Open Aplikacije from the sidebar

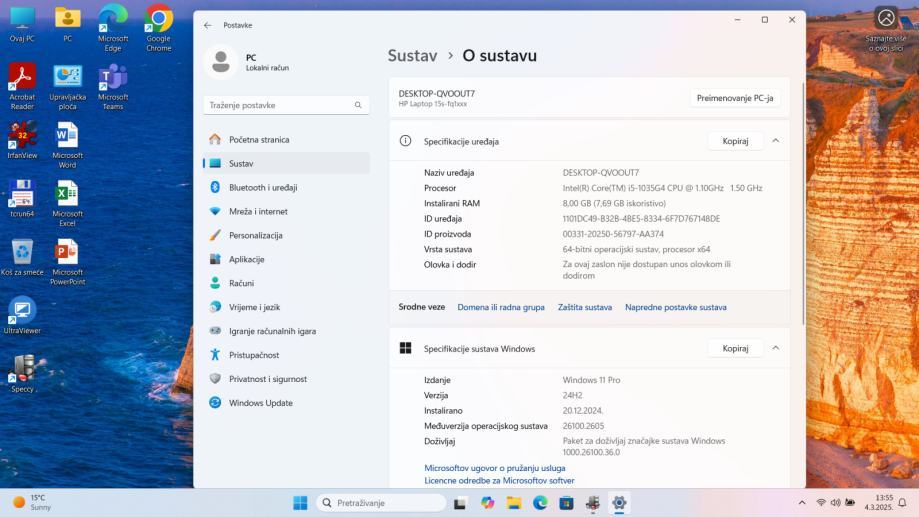click(246, 259)
